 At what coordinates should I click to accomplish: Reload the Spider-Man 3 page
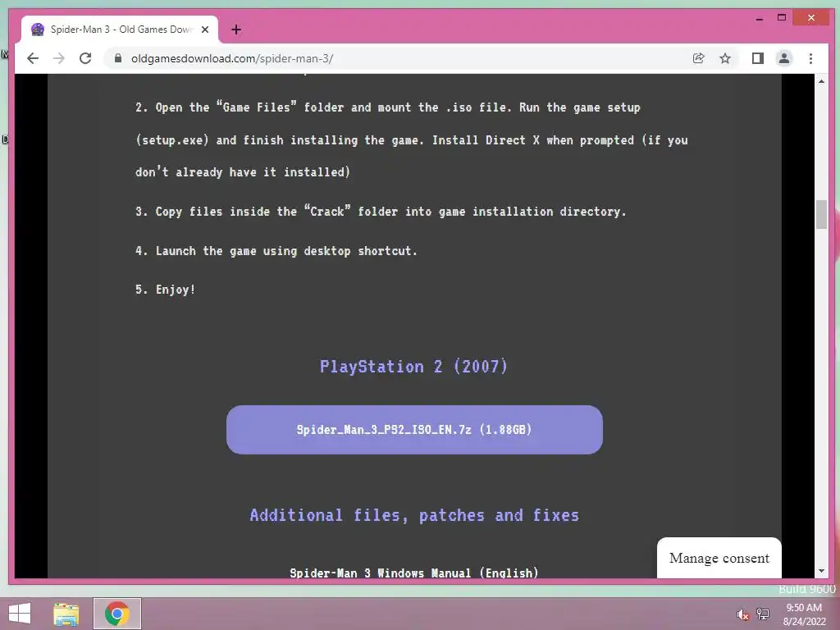pyautogui.click(x=85, y=58)
